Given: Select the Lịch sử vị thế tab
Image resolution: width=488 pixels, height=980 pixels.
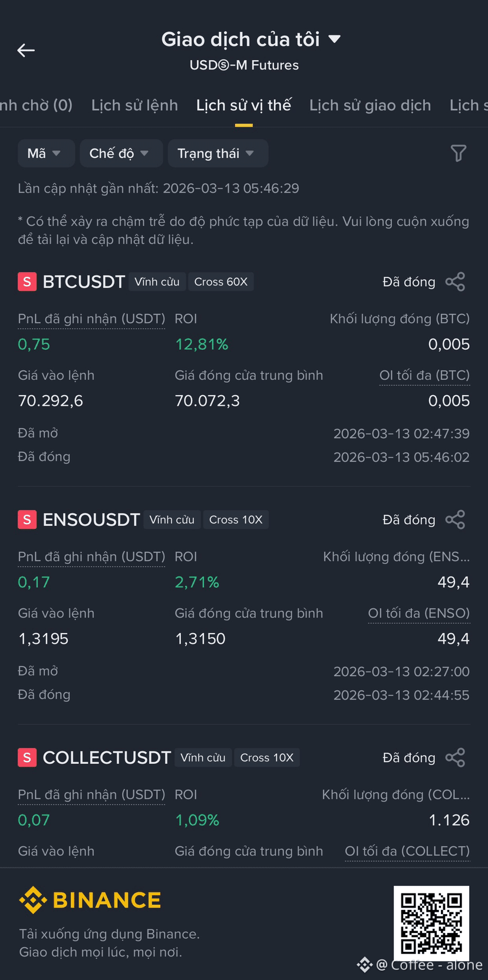Looking at the screenshot, I should pyautogui.click(x=243, y=105).
